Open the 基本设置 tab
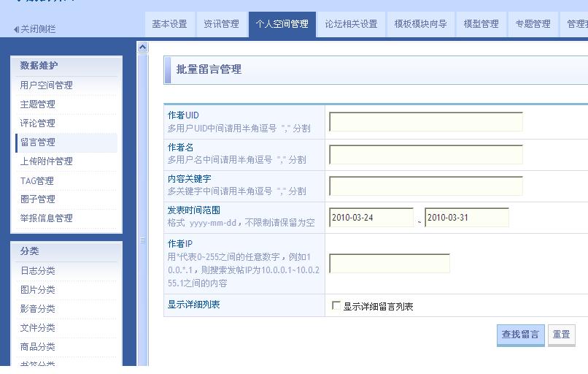 (x=169, y=24)
